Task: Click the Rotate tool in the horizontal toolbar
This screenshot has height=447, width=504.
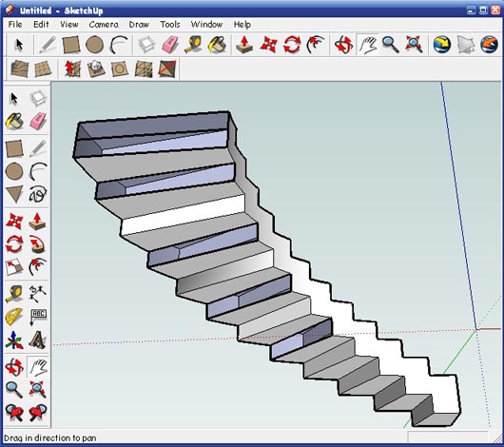Action: pyautogui.click(x=292, y=45)
